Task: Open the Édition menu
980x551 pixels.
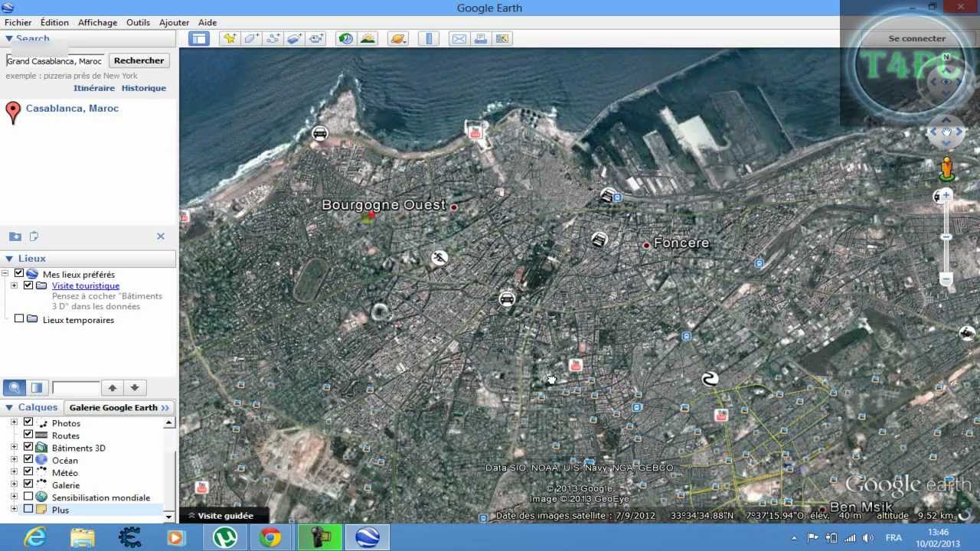Action: [54, 22]
